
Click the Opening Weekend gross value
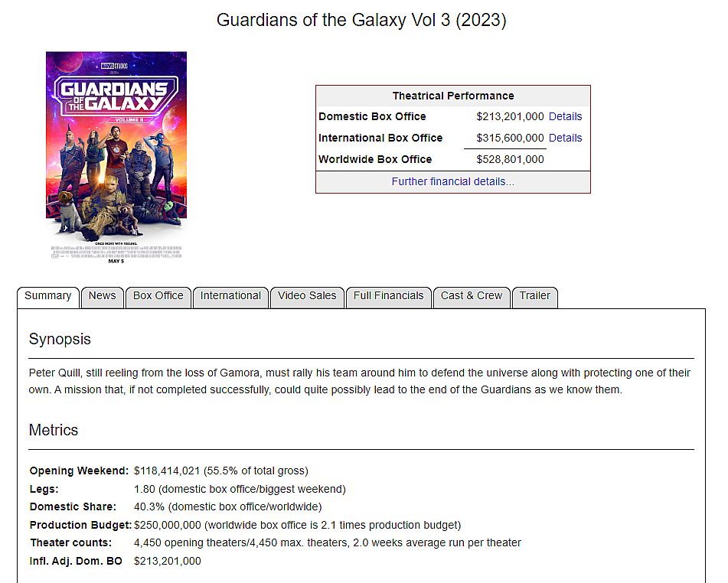tap(167, 471)
